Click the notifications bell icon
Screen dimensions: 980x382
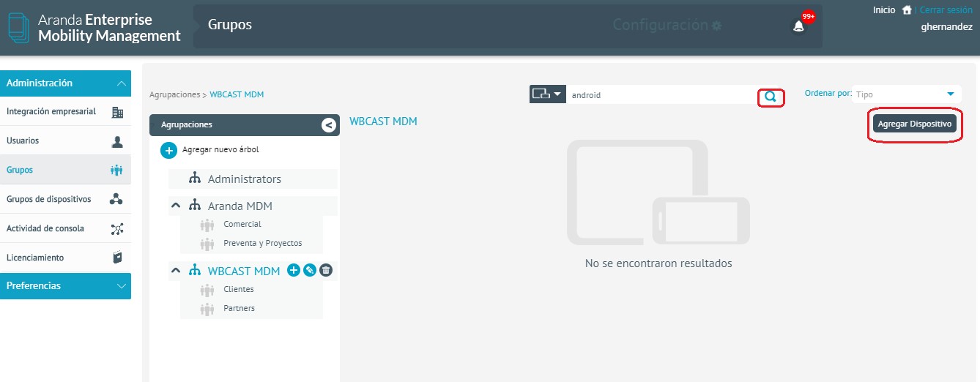[798, 26]
